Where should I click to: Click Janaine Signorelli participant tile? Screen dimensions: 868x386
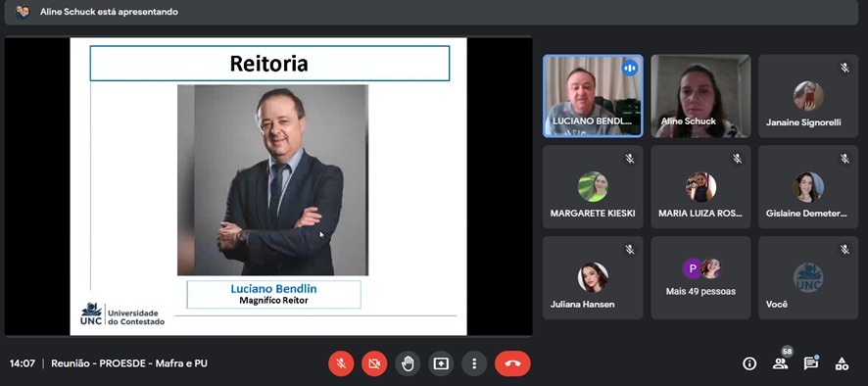coord(807,96)
